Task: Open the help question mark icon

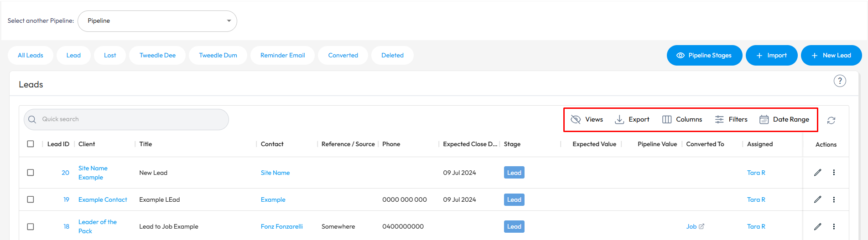Action: point(840,81)
